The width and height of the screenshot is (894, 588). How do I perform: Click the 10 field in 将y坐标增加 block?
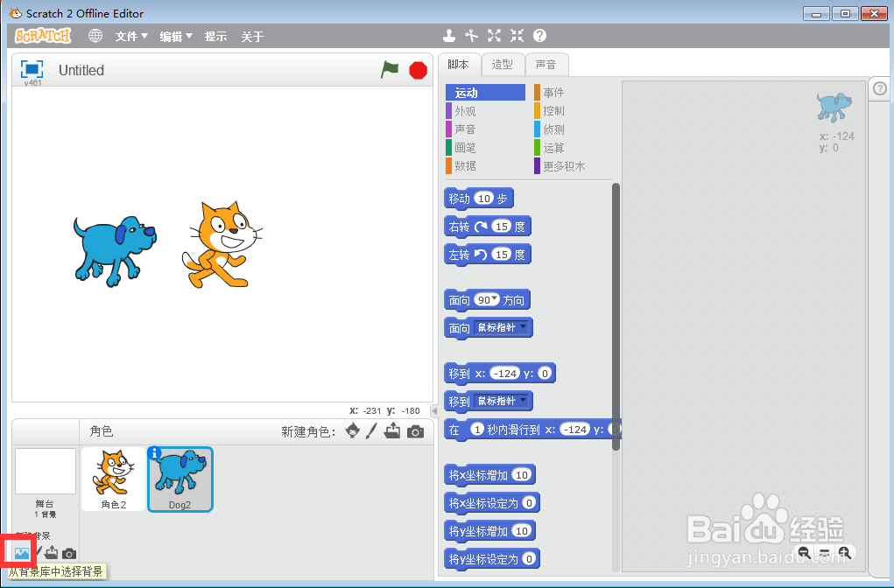522,530
